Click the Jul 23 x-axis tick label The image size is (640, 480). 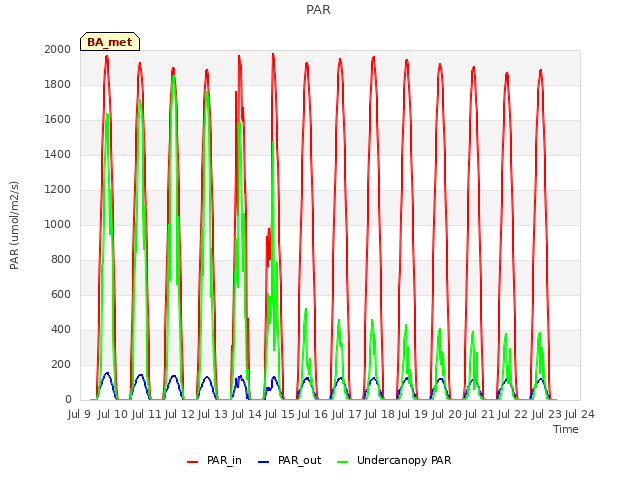[546, 414]
